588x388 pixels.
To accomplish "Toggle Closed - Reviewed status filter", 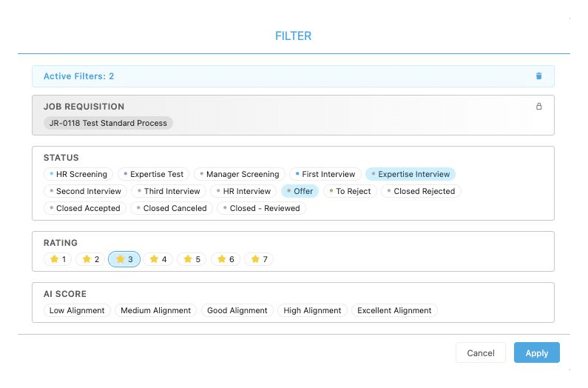I will click(x=261, y=208).
